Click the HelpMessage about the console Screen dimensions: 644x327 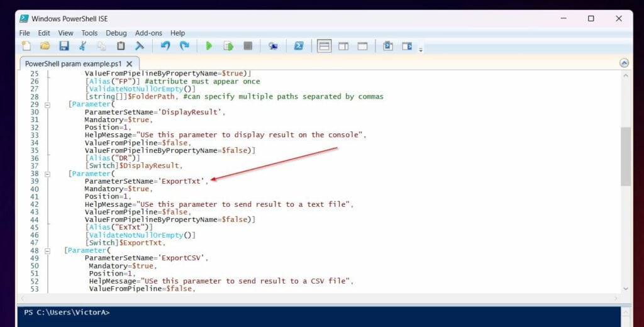226,135
